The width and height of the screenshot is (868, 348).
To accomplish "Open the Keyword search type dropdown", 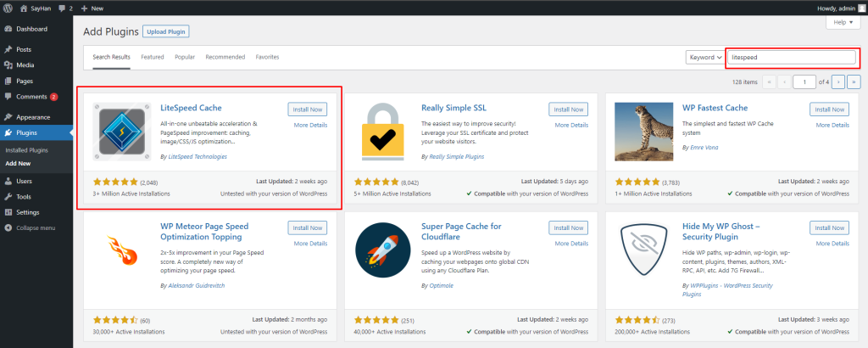I will tap(705, 57).
